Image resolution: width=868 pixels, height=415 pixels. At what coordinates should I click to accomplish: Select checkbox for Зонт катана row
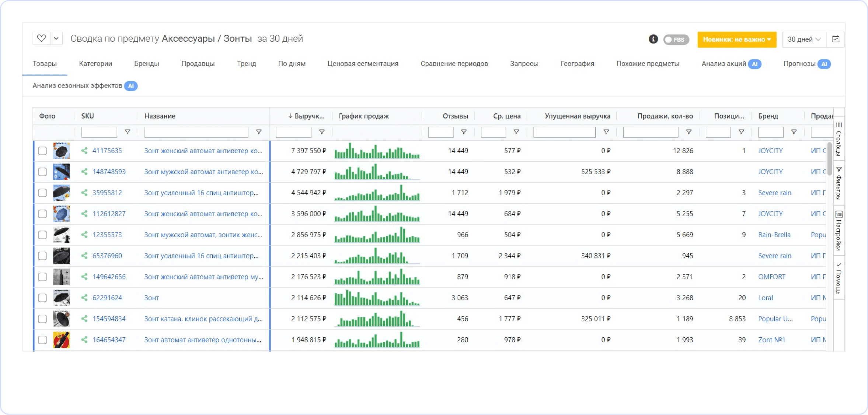coord(42,319)
